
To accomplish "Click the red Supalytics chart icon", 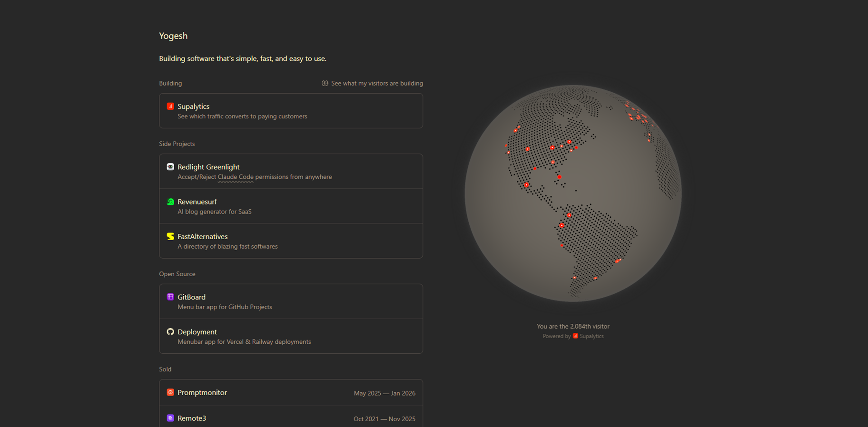I will point(170,106).
